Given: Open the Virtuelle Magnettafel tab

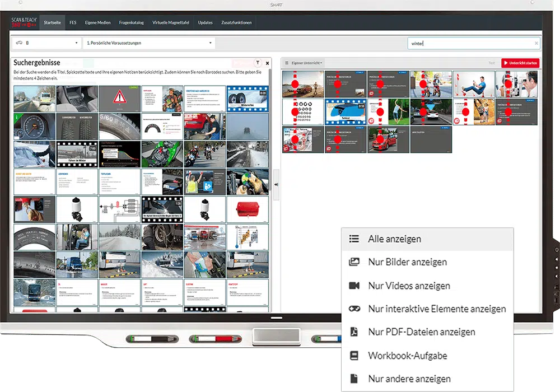Looking at the screenshot, I should coord(171,23).
